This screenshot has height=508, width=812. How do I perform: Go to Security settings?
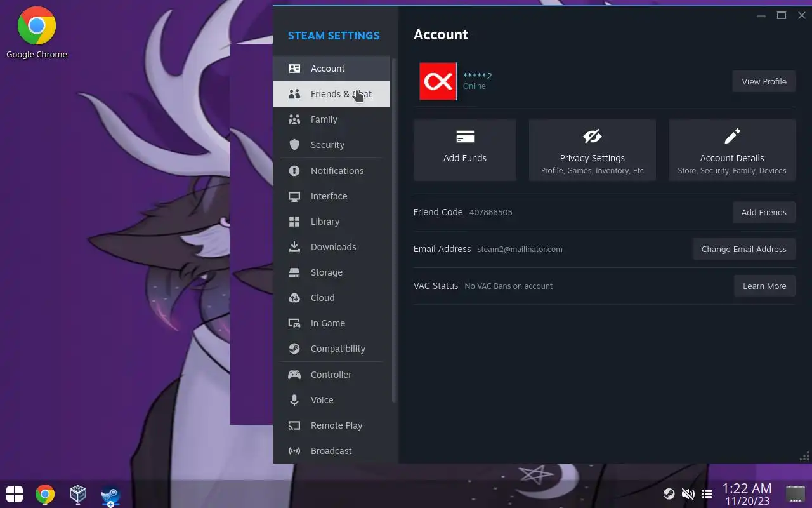click(331, 145)
